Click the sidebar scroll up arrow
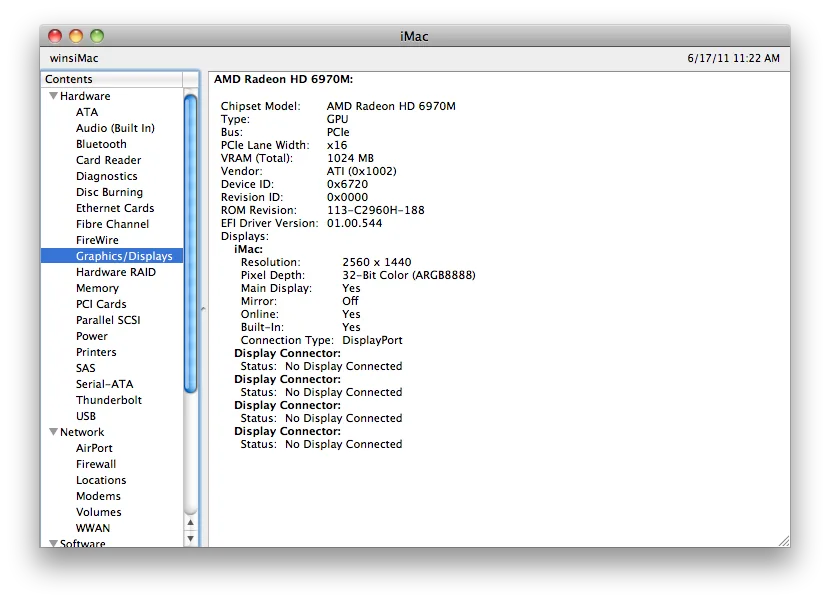830x602 pixels. click(x=191, y=522)
